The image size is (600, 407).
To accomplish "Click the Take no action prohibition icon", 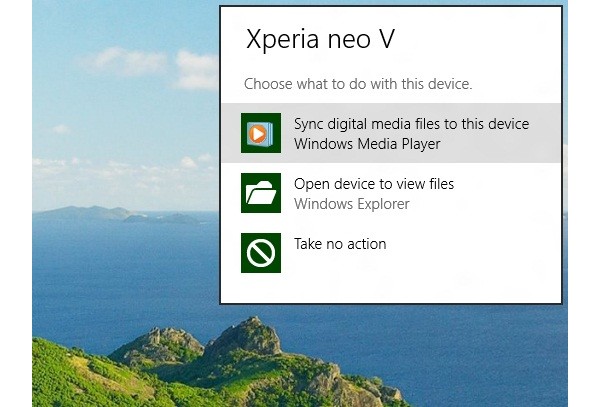I will point(261,253).
